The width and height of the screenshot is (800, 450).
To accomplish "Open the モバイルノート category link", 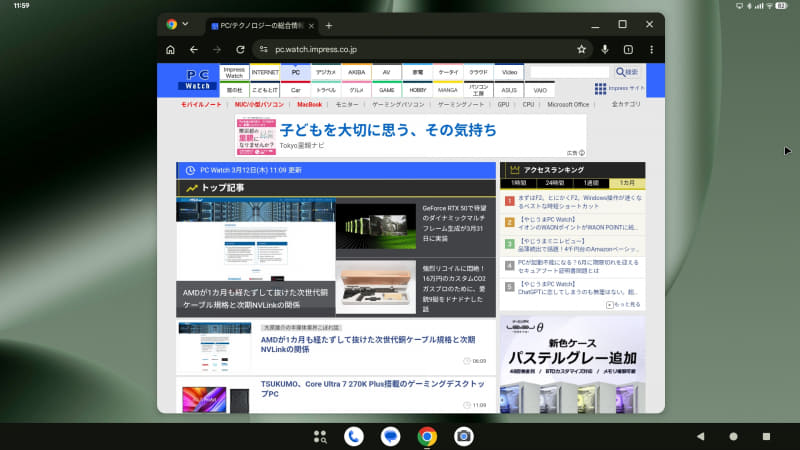I will [x=201, y=105].
